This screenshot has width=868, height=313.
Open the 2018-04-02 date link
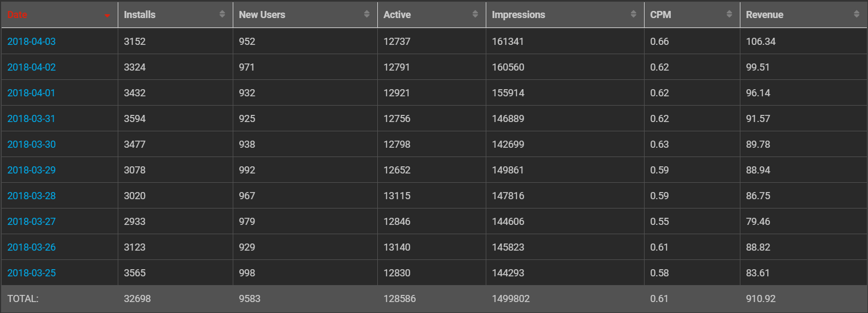coord(31,67)
